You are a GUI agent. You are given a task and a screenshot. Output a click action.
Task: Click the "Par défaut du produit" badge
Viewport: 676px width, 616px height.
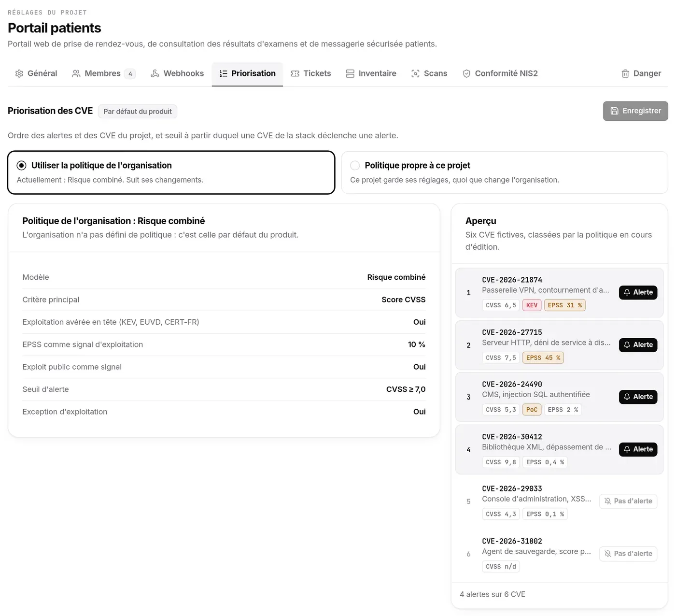tap(138, 112)
